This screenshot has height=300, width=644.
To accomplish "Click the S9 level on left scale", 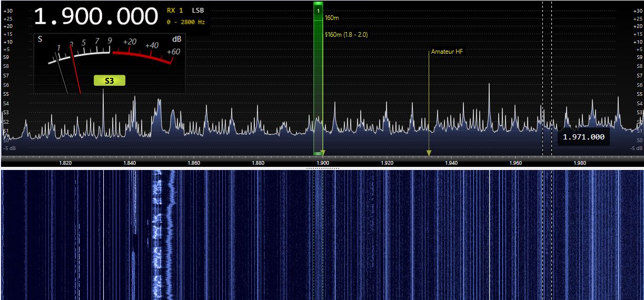I will click(x=5, y=57).
